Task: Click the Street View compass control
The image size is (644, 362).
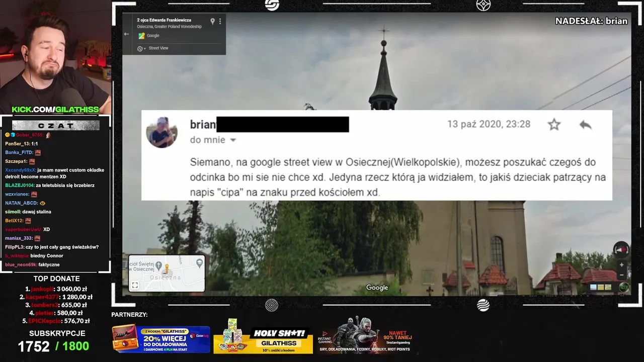Action: tap(621, 250)
